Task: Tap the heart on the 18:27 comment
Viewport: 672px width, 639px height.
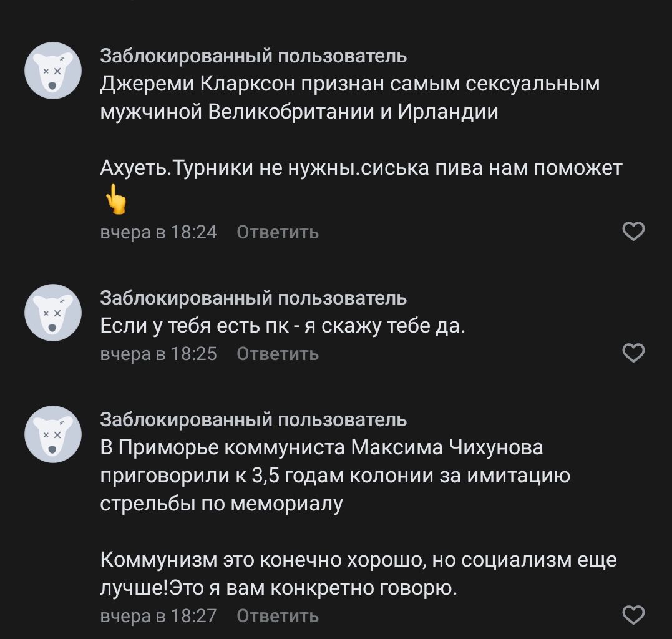Action: point(633,615)
